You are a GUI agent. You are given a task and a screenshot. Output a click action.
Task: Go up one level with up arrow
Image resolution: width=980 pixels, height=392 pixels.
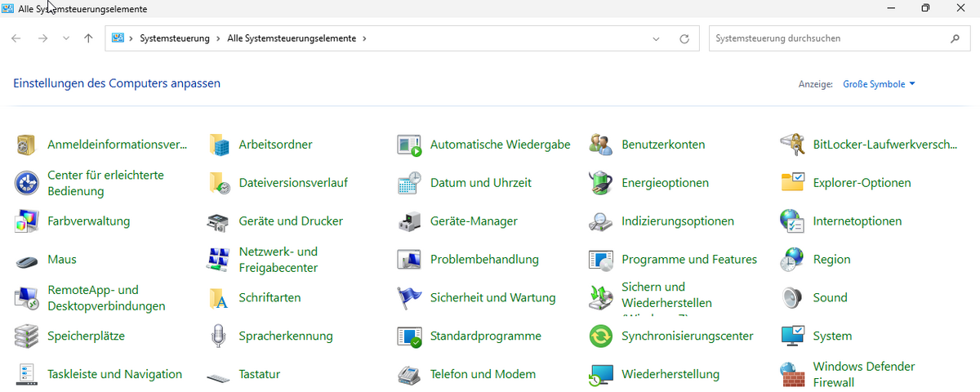point(88,38)
